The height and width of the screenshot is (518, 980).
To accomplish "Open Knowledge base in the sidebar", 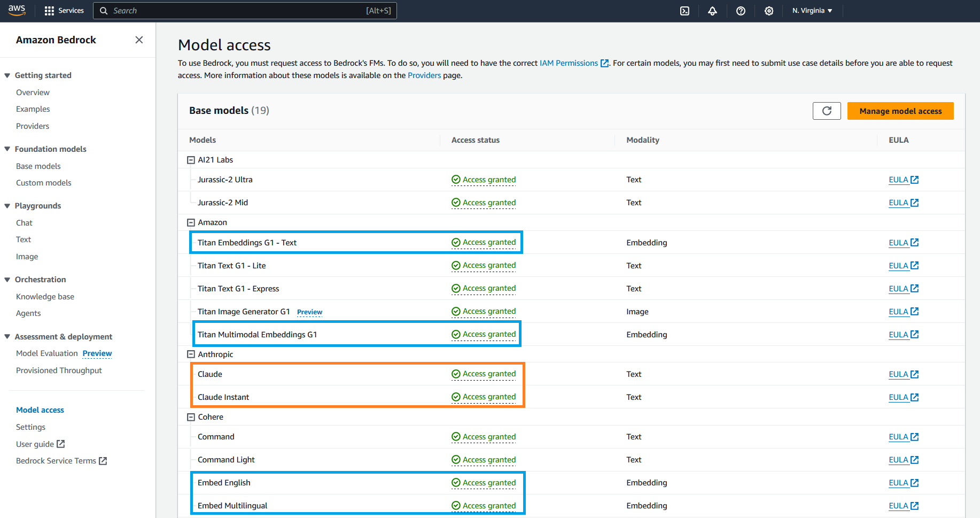I will 45,297.
